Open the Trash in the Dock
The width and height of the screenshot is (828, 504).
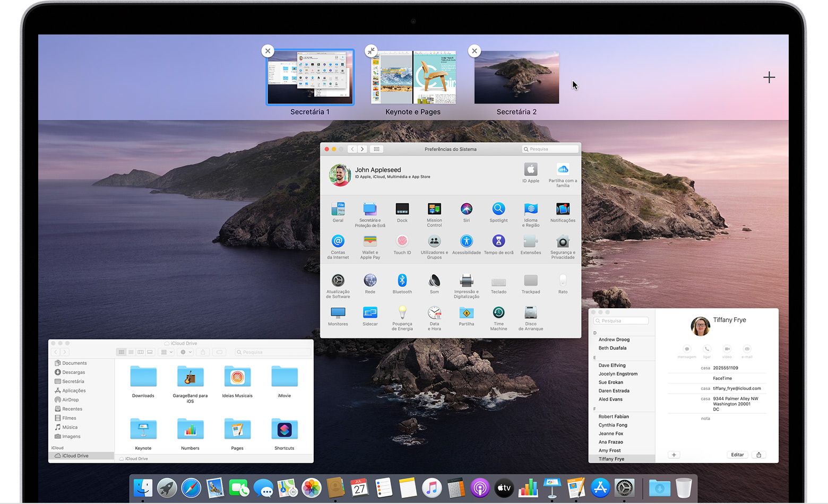684,488
